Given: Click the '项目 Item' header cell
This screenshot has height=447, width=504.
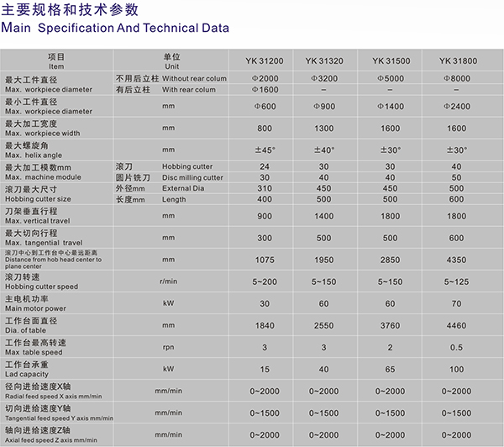Looking at the screenshot, I should [x=56, y=61].
